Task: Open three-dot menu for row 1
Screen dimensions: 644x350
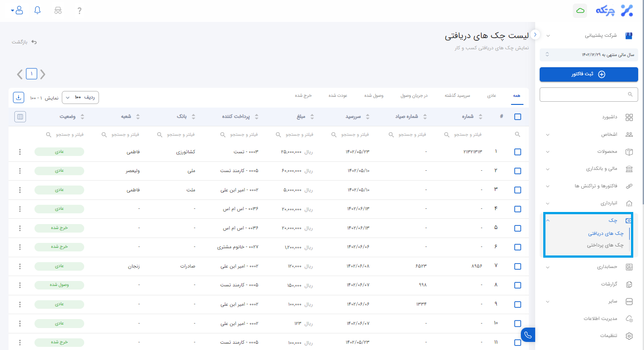Action: pyautogui.click(x=20, y=152)
